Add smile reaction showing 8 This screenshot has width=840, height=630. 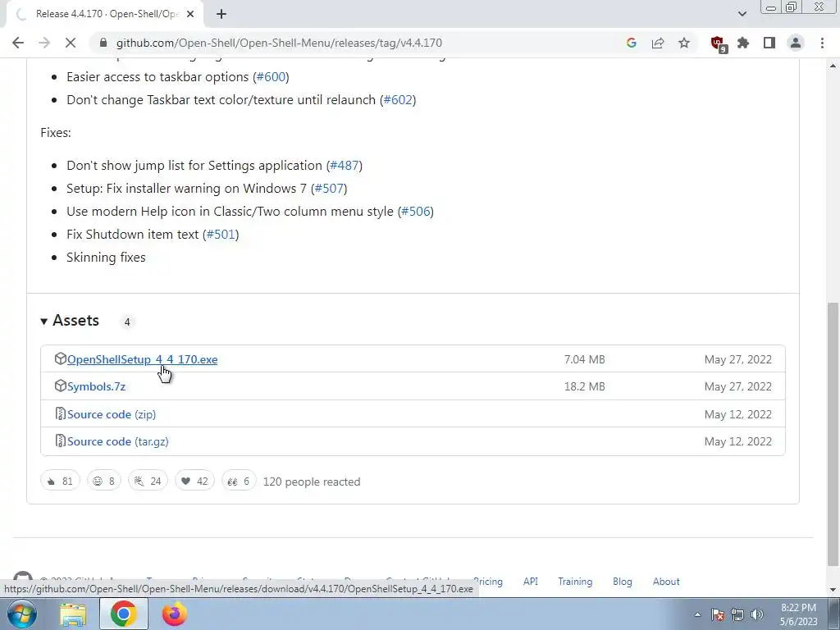coord(104,481)
